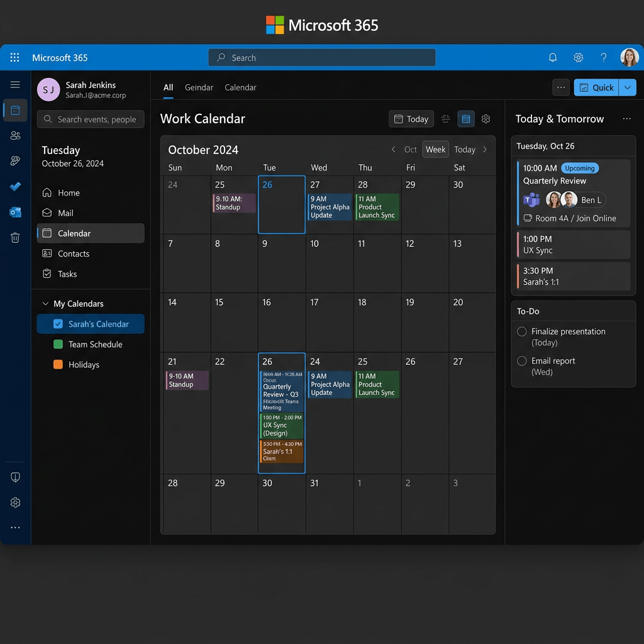Viewport: 644px width, 644px height.
Task: Open the three-dot more icon in left rail
Action: coord(15,528)
